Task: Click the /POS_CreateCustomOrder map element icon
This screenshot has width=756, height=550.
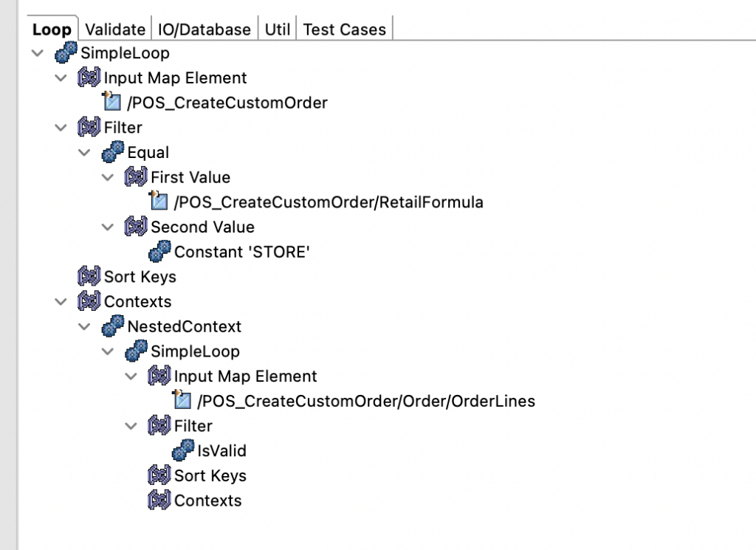Action: point(111,103)
